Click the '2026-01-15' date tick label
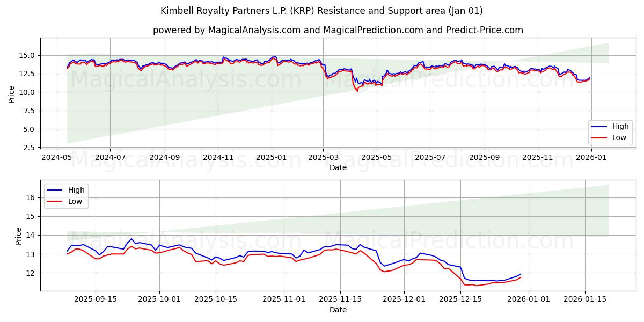The image size is (644, 322). coord(584,299)
